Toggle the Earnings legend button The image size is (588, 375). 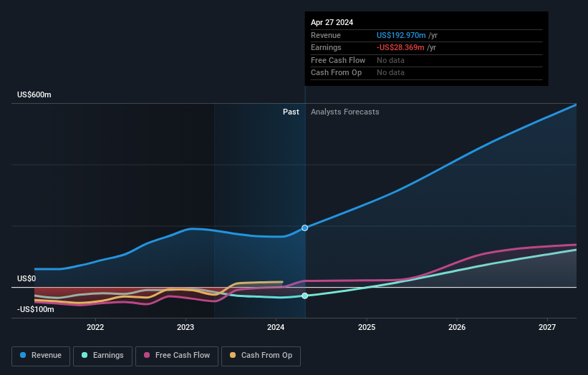102,356
